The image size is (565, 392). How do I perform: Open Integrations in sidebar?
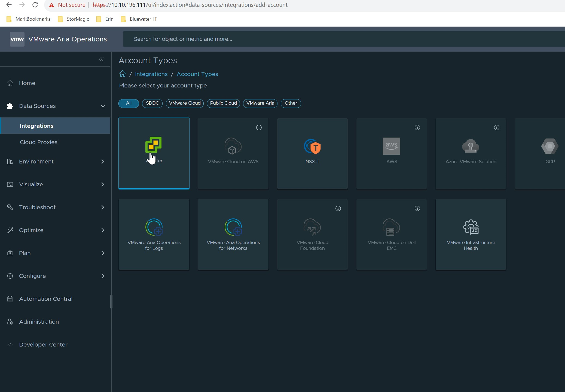55,126
